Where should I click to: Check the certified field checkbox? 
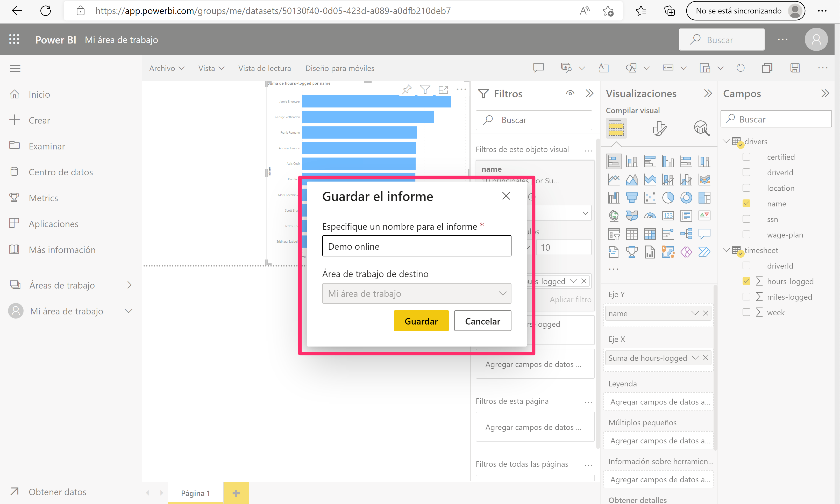[x=746, y=157]
